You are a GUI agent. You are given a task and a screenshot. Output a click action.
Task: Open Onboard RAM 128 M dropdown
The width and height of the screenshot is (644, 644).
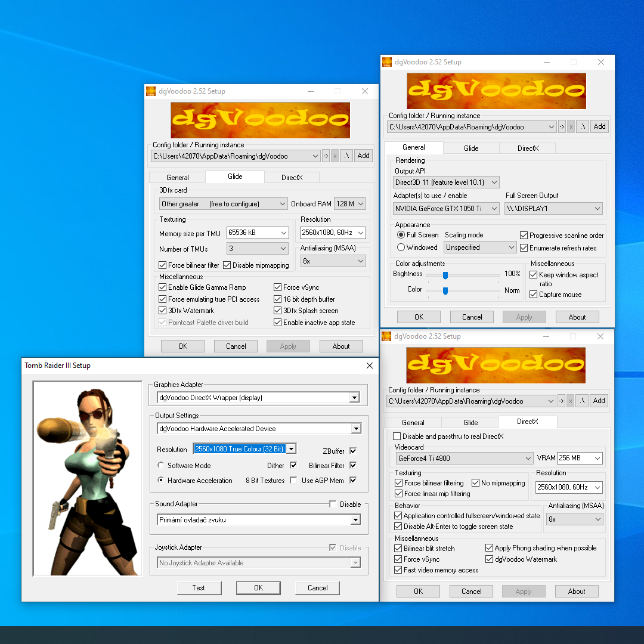[350, 204]
